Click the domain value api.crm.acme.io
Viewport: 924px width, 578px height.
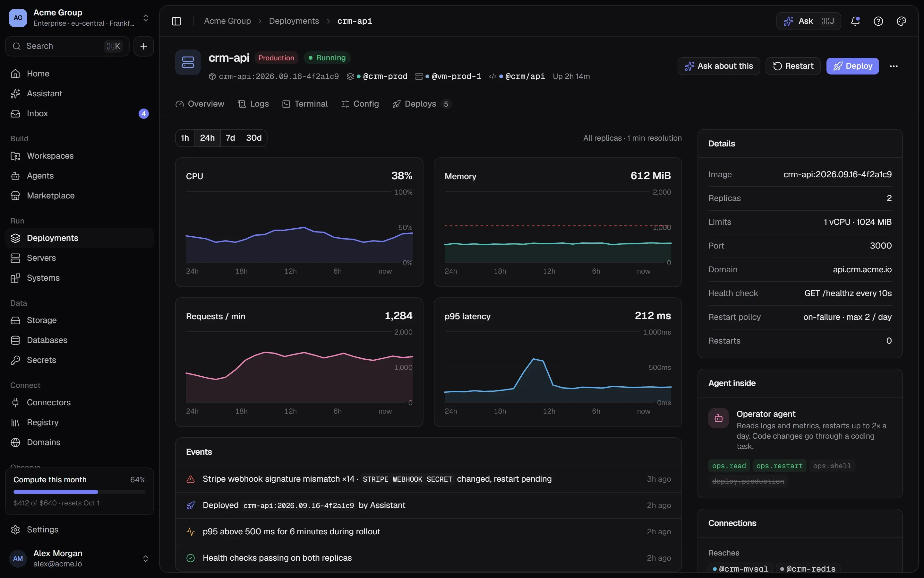click(x=862, y=269)
